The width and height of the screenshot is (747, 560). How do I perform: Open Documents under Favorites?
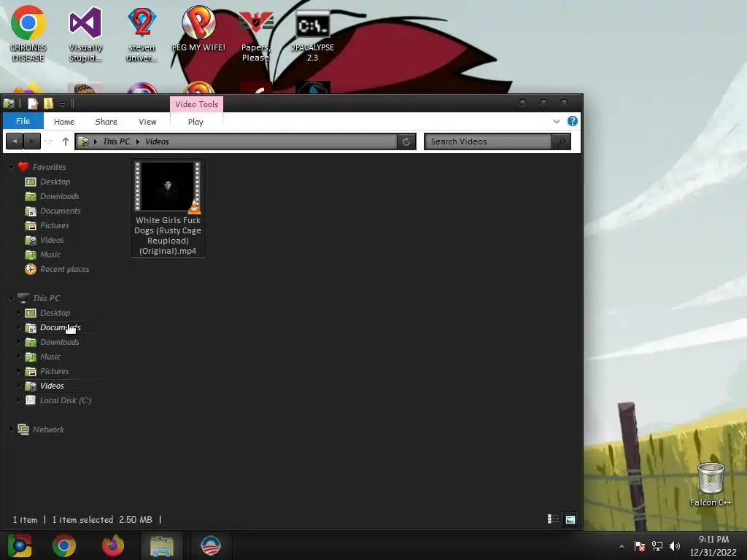click(x=60, y=211)
